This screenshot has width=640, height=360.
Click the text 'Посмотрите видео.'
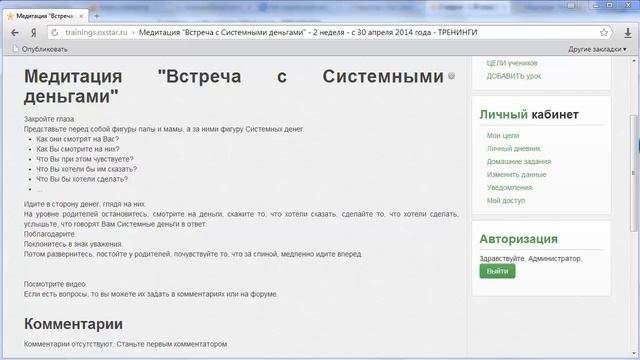pyautogui.click(x=56, y=284)
